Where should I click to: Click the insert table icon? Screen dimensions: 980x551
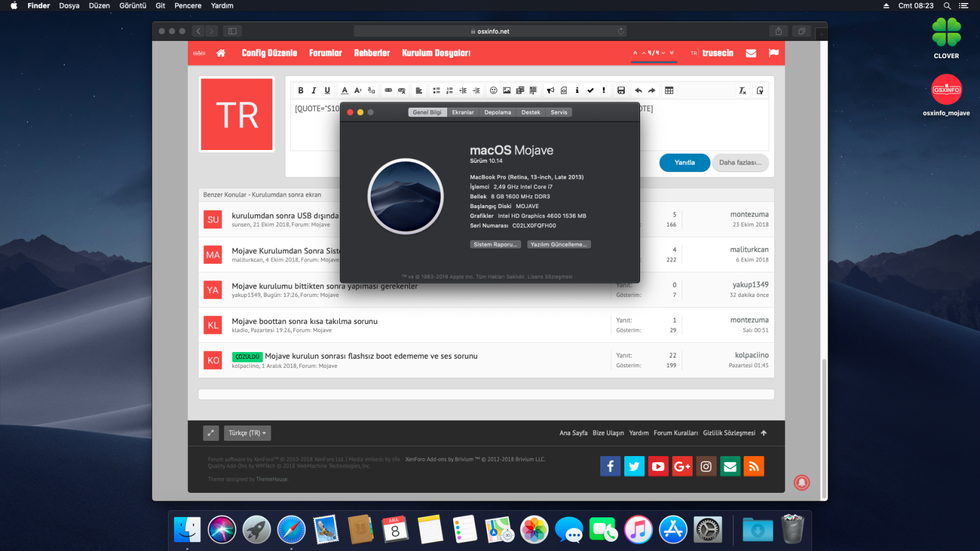tap(669, 91)
